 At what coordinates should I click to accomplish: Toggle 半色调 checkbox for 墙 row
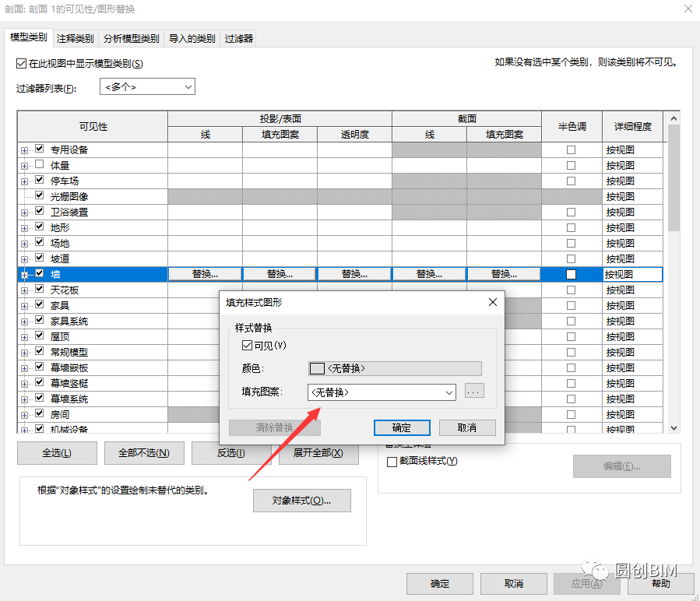tap(571, 274)
